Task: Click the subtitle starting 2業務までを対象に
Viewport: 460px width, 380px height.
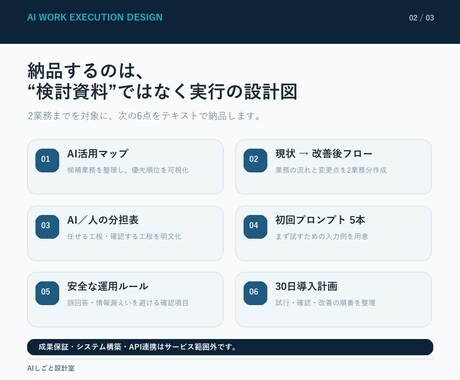Action: 144,116
